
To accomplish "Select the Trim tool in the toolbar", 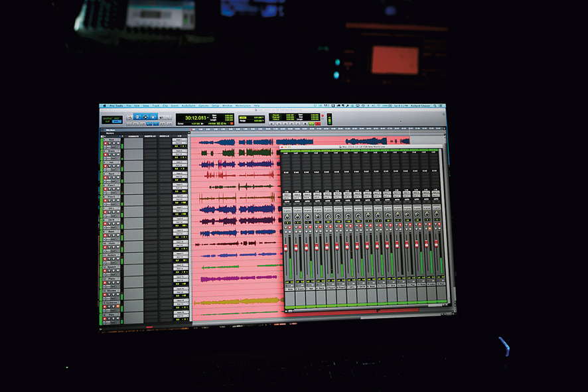I will pyautogui.click(x=137, y=117).
